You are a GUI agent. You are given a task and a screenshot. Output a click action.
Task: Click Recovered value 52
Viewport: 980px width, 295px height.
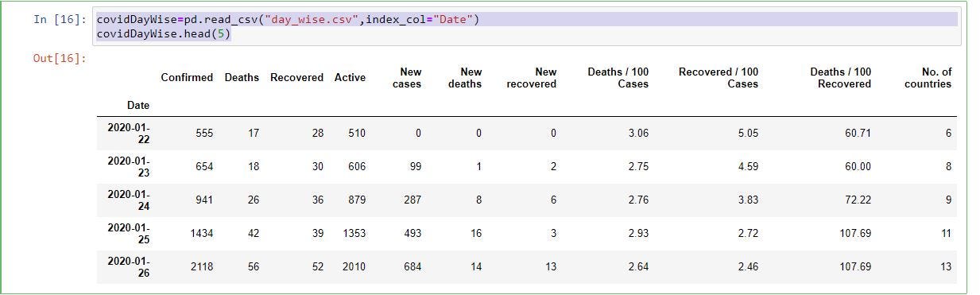pos(318,267)
